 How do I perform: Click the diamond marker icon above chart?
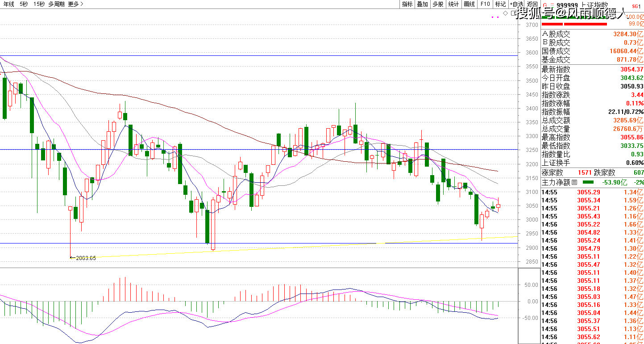(x=505, y=13)
